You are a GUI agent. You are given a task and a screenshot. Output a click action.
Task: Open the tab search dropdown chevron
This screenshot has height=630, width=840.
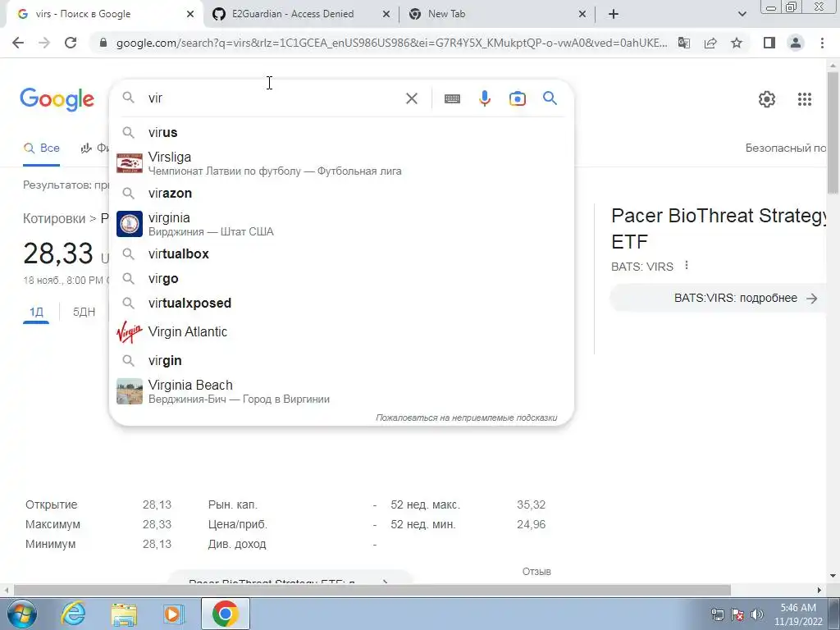(742, 15)
